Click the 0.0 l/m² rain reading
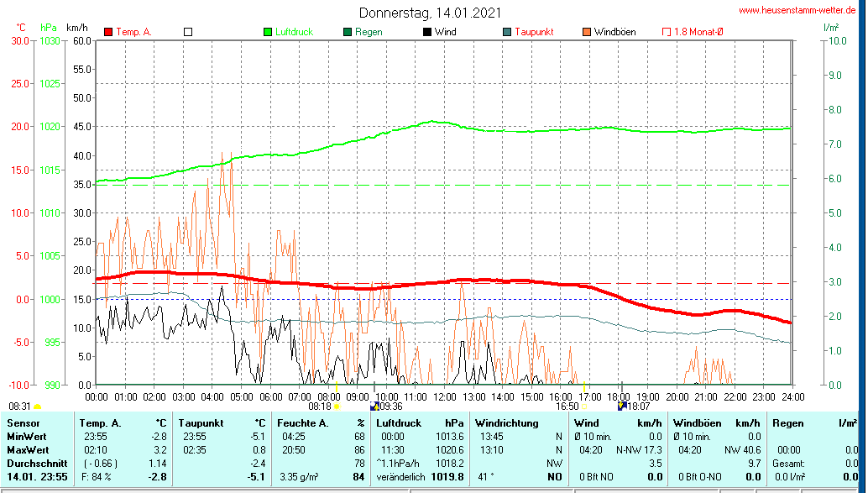Viewport: 868px width, 493px height. click(790, 476)
